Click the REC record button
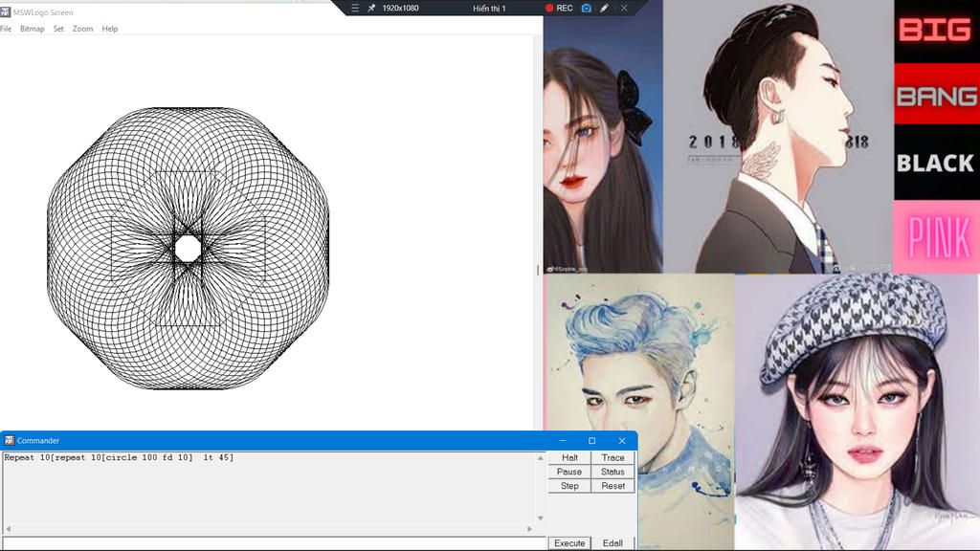The height and width of the screenshot is (551, 980). point(559,8)
